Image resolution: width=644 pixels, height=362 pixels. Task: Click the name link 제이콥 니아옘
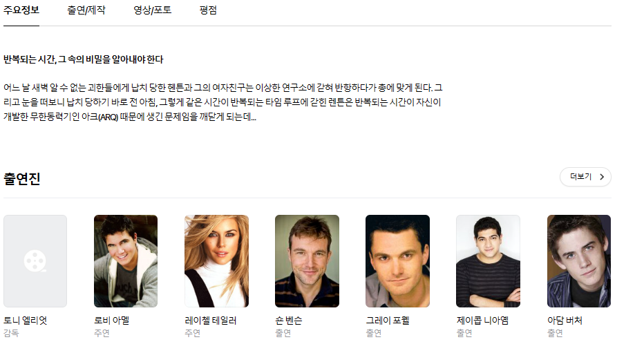(482, 321)
